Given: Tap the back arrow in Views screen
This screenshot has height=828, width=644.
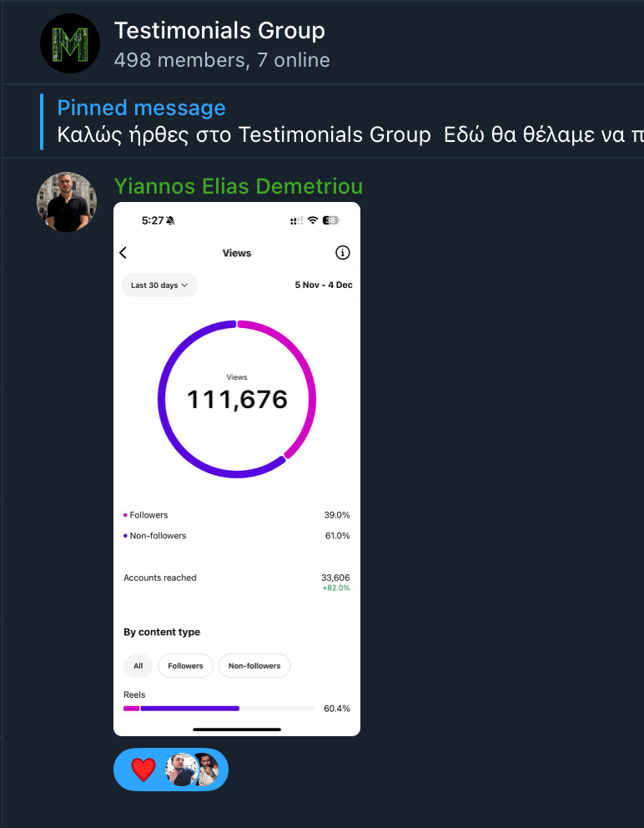Looking at the screenshot, I should (123, 253).
